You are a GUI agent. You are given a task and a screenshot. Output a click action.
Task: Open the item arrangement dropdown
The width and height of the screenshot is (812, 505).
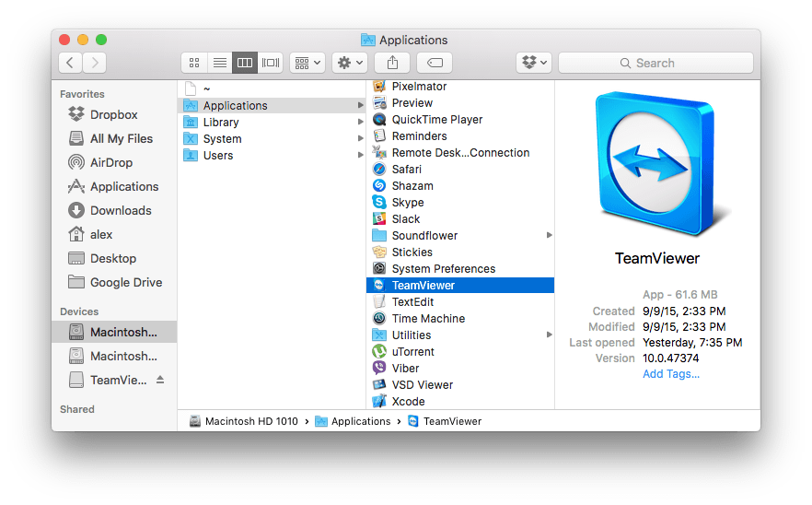[307, 63]
